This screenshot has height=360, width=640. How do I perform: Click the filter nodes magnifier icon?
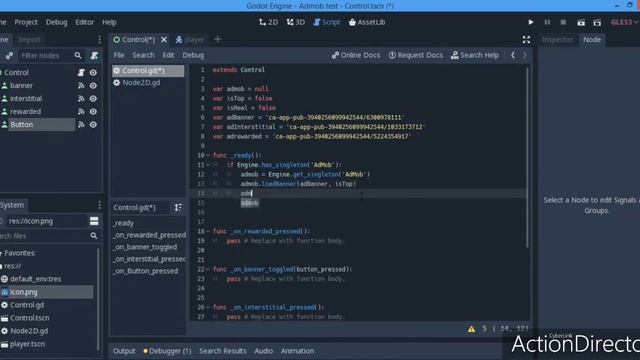point(78,55)
